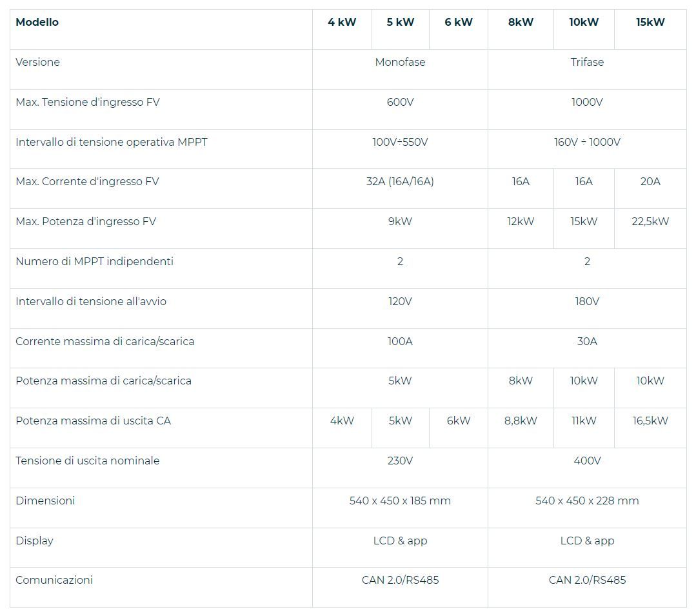Select the '32A (16A/16A)' current cell
This screenshot has height=616, width=696.
coord(400,182)
